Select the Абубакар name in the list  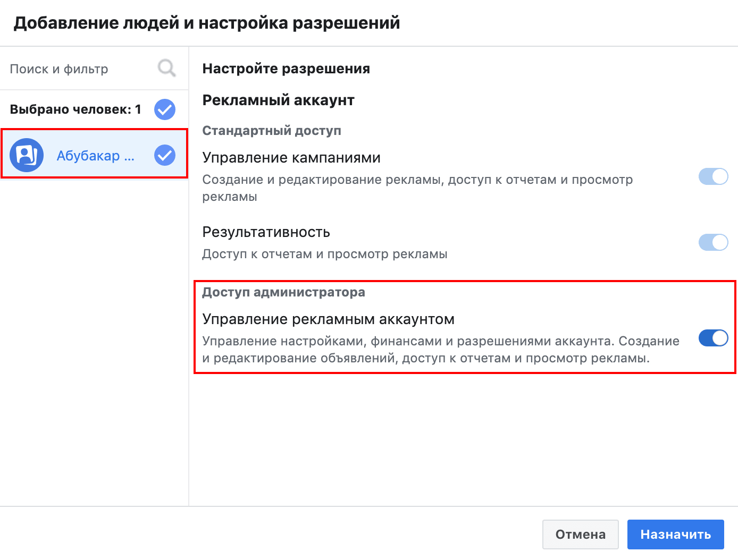point(96,156)
